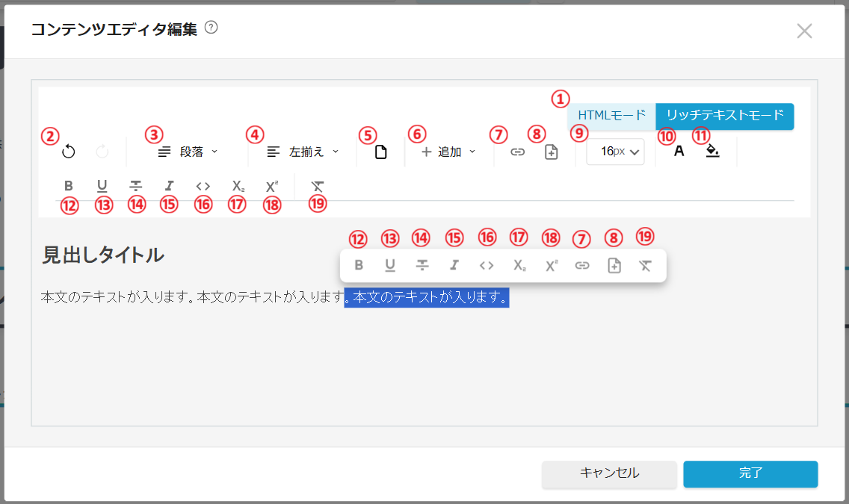Apply superscript from the main toolbar
The height and width of the screenshot is (504, 849).
tap(271, 186)
